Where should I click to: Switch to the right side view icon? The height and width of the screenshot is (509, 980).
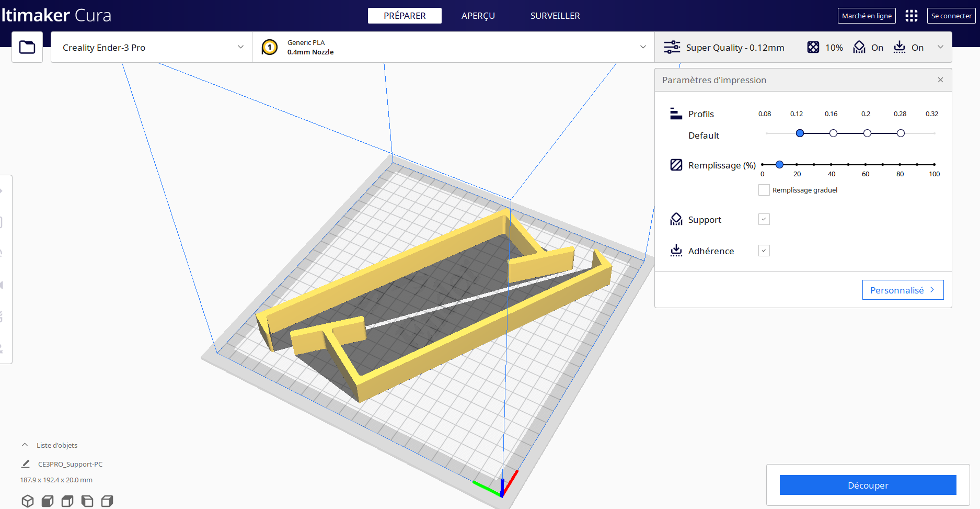(x=107, y=501)
